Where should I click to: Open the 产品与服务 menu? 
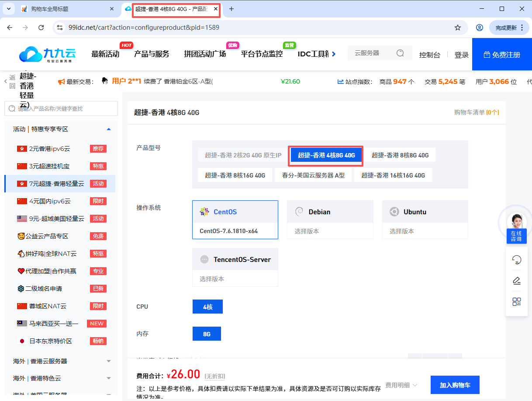pos(152,54)
